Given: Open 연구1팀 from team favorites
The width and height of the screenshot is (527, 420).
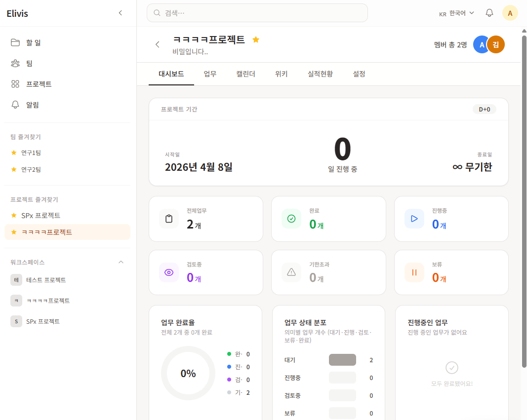Looking at the screenshot, I should (31, 153).
